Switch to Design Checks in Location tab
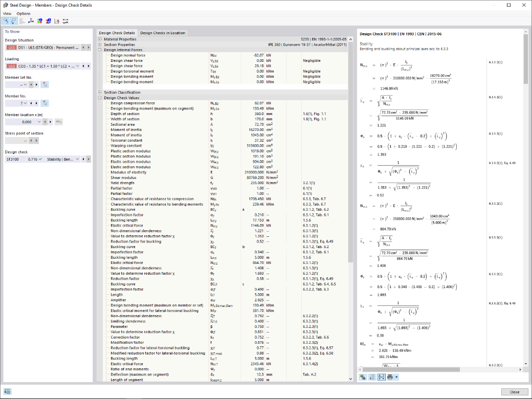 pyautogui.click(x=163, y=33)
